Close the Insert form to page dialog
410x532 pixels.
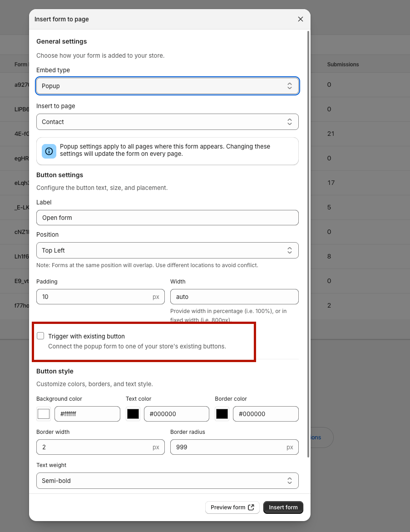click(300, 19)
